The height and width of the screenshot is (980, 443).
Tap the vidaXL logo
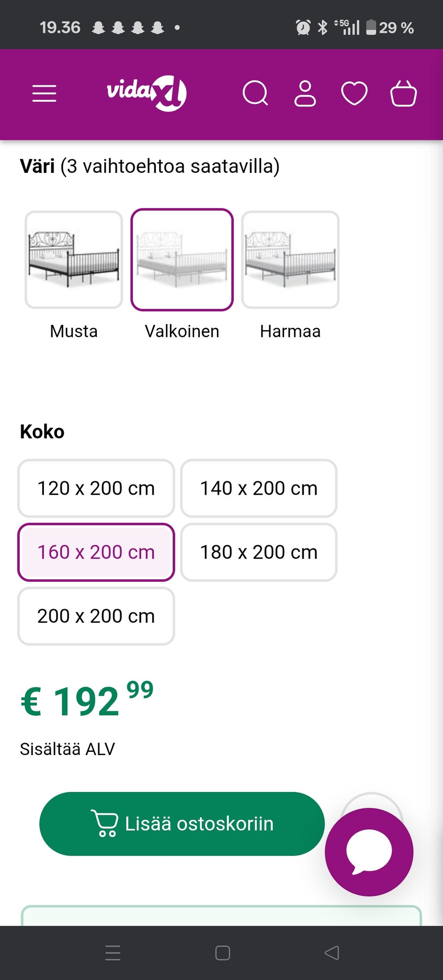147,93
